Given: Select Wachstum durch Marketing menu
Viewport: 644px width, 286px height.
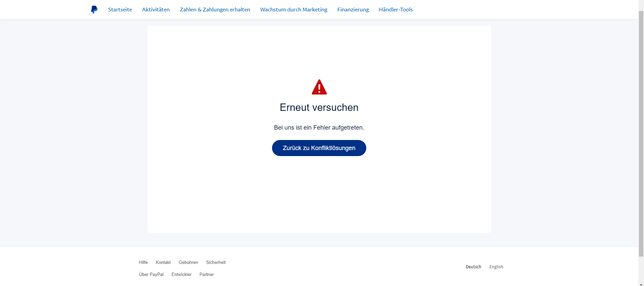Looking at the screenshot, I should pyautogui.click(x=294, y=9).
